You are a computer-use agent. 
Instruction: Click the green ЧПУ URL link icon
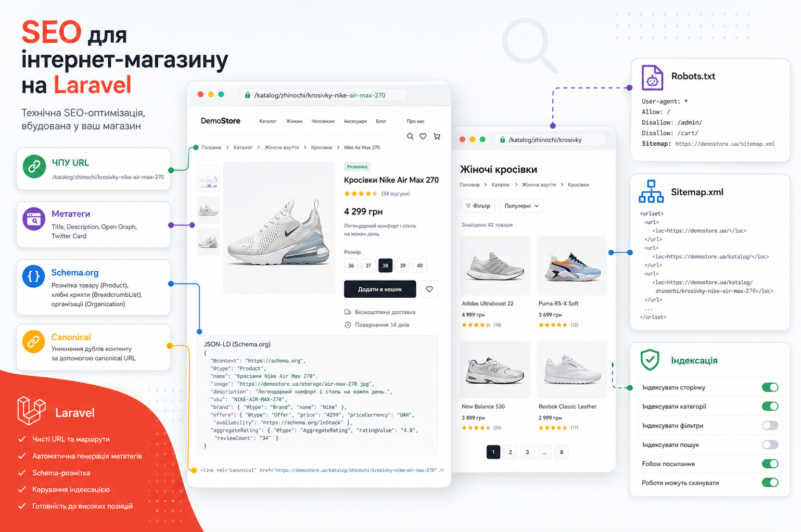click(34, 167)
